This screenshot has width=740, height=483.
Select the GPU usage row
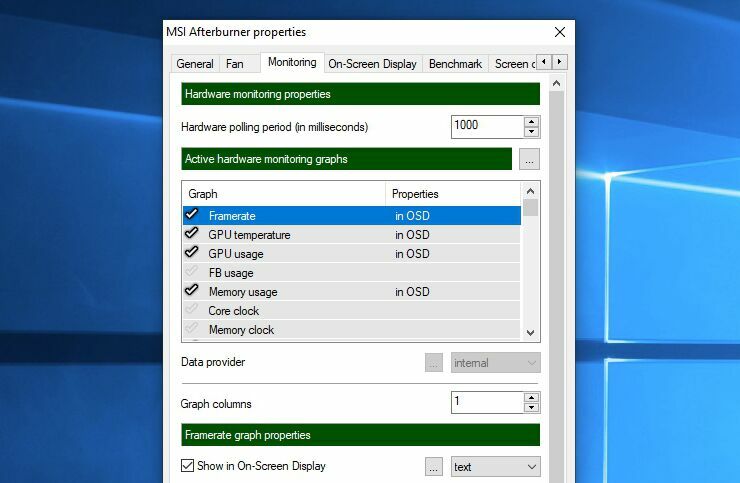tap(352, 254)
